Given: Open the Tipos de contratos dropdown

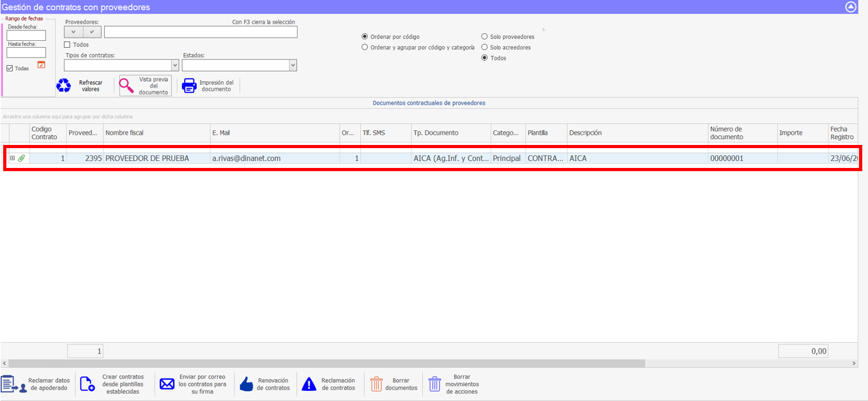Looking at the screenshot, I should pos(175,65).
